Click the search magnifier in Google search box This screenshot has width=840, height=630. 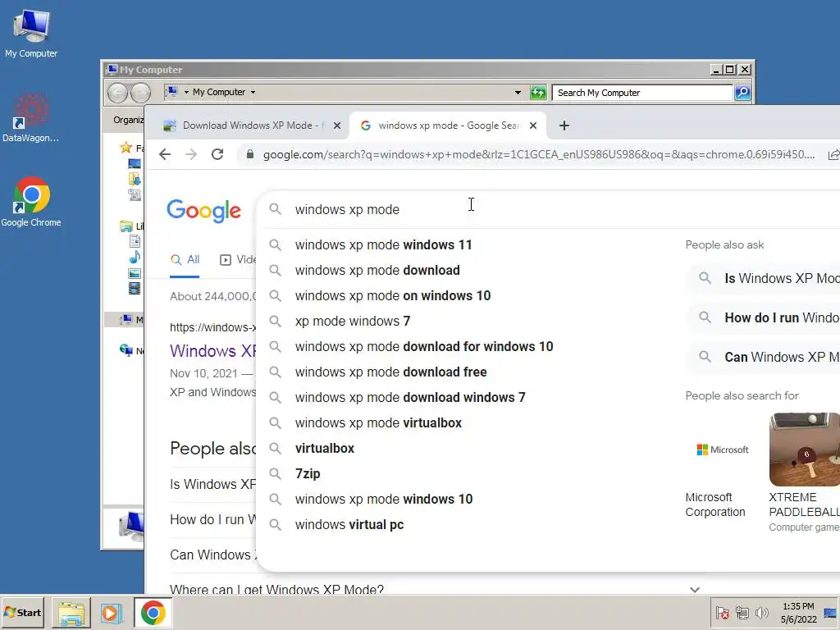(276, 209)
